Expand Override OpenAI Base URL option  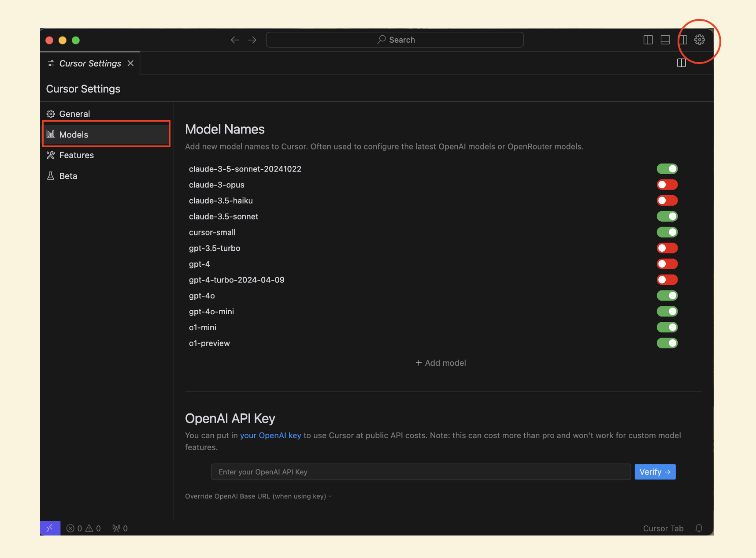coord(259,496)
